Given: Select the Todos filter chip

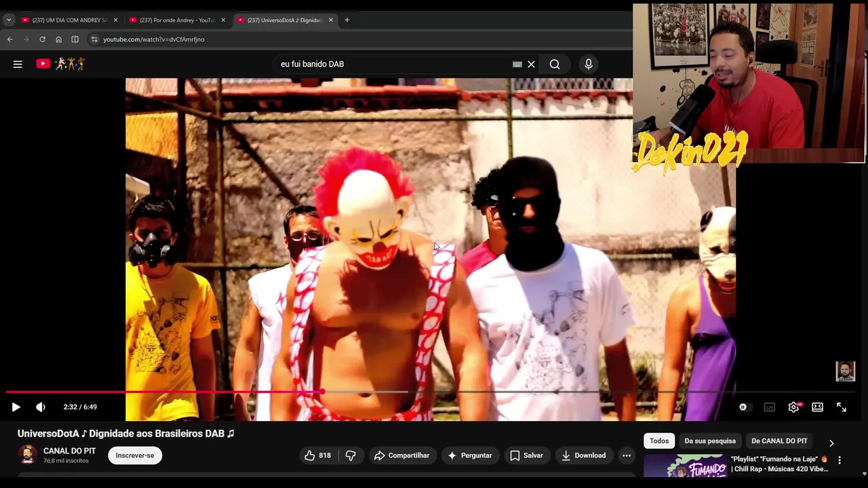Looking at the screenshot, I should 659,441.
